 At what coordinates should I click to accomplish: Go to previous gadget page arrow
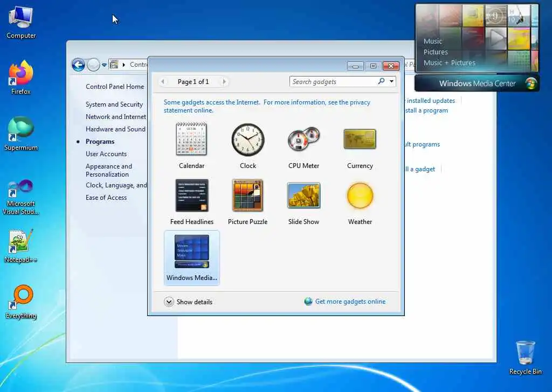coord(163,81)
